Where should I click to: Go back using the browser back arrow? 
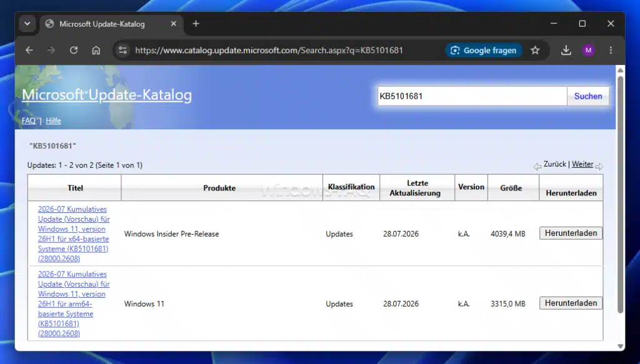tap(29, 50)
